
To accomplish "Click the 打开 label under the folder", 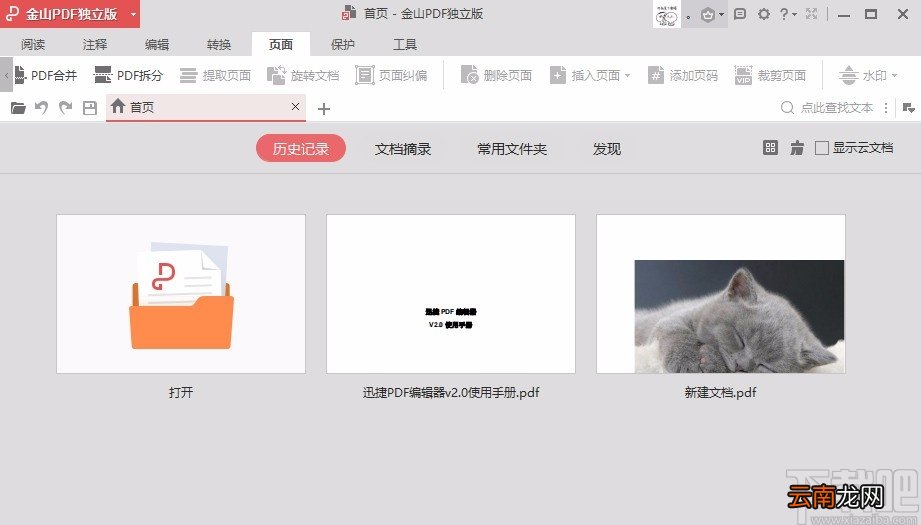I will pyautogui.click(x=181, y=392).
